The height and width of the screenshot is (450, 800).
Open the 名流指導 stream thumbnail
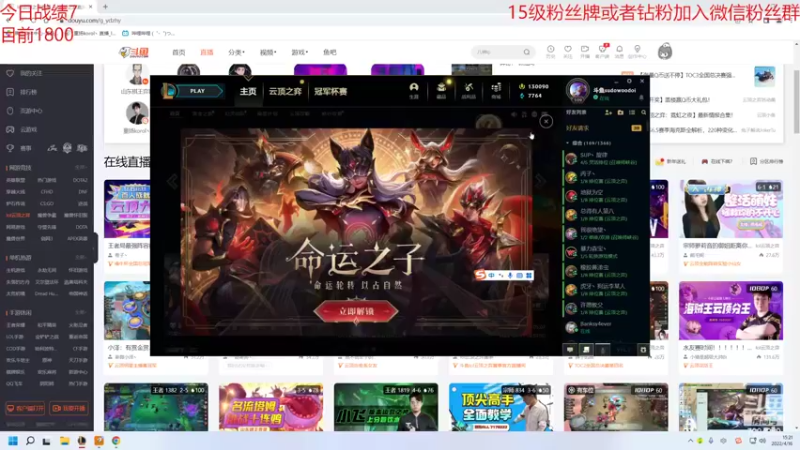coord(271,407)
